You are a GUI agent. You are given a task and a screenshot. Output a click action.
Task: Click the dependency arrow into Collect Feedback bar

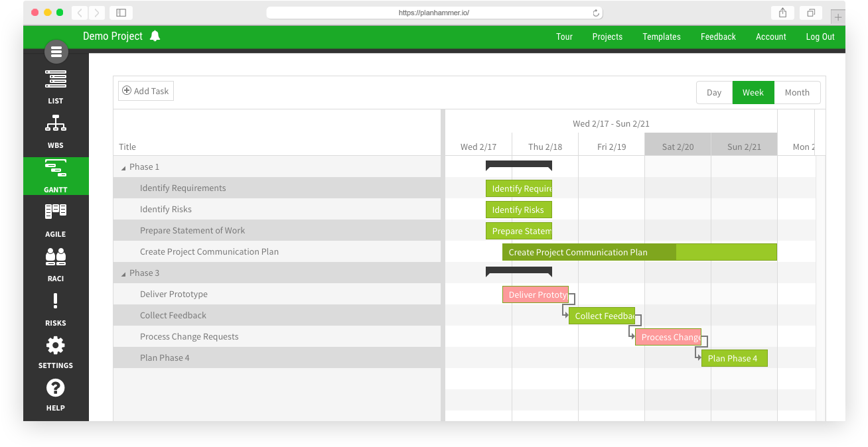(565, 314)
